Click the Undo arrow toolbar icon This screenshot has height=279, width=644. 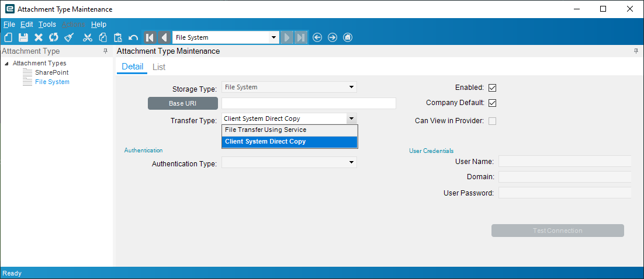133,37
